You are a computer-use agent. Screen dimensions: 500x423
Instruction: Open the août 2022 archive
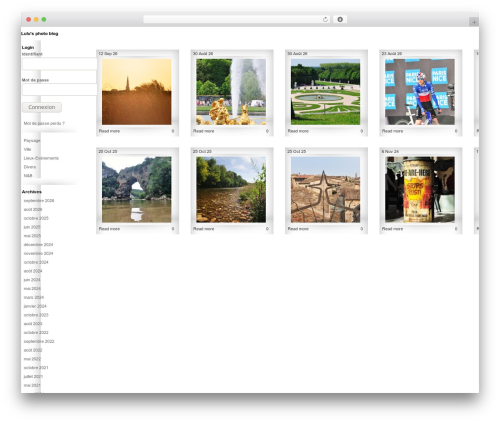click(x=33, y=350)
